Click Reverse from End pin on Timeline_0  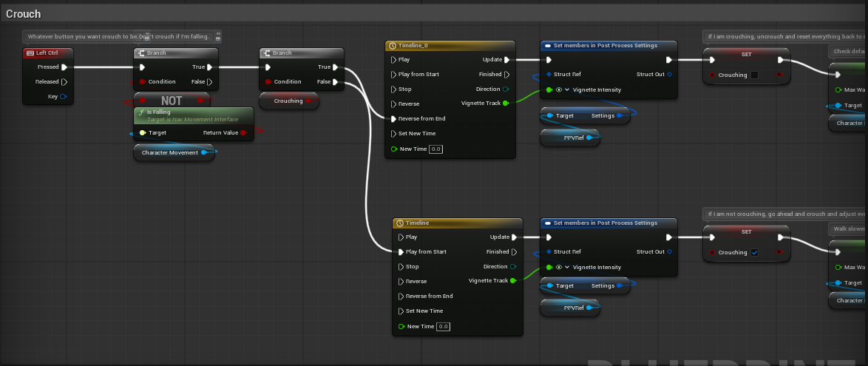click(393, 118)
